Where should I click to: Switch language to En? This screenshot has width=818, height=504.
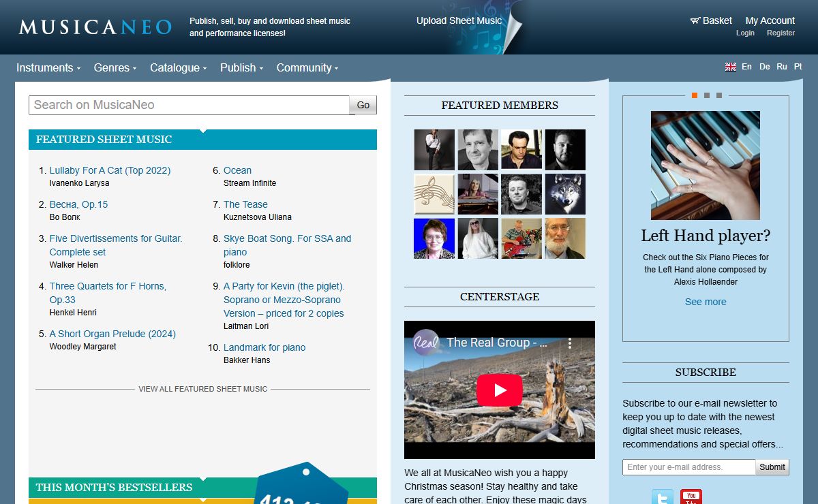pyautogui.click(x=746, y=67)
